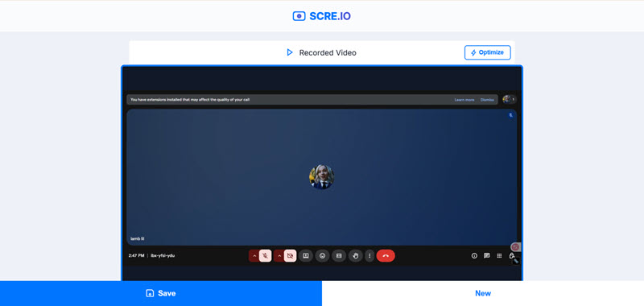The image size is (644, 306).
Task: Open the activities grid icon
Action: click(499, 255)
